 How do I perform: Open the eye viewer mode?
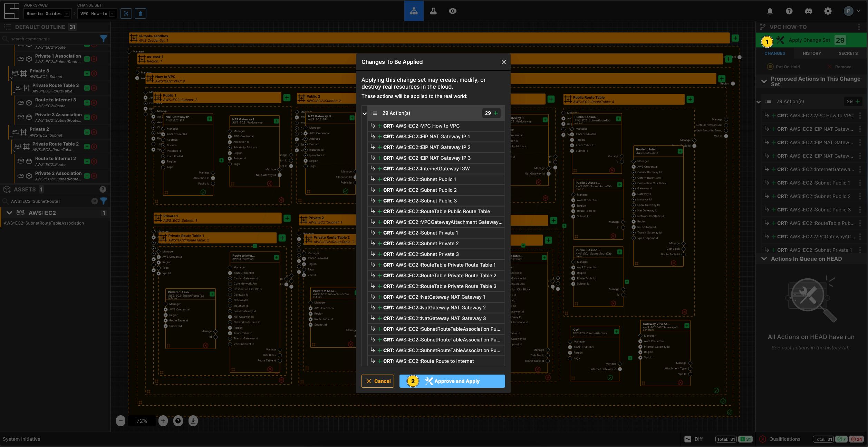coord(452,11)
